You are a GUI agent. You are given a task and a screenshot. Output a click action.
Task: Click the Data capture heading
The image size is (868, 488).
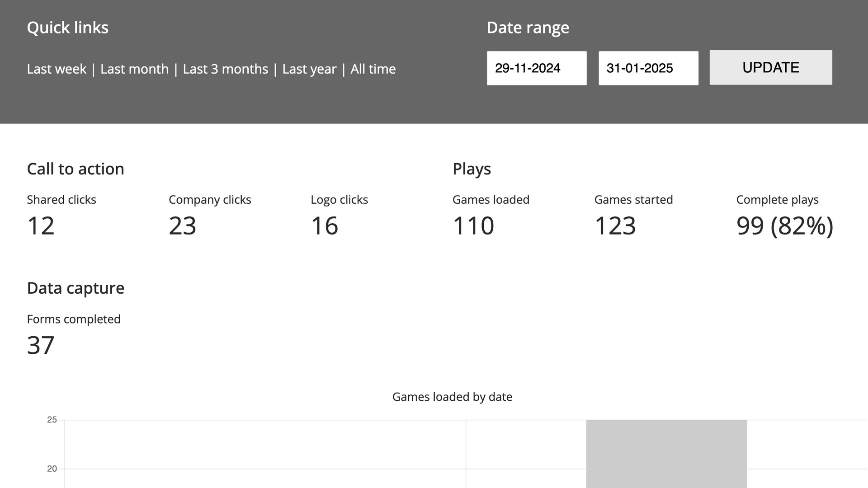pyautogui.click(x=75, y=288)
